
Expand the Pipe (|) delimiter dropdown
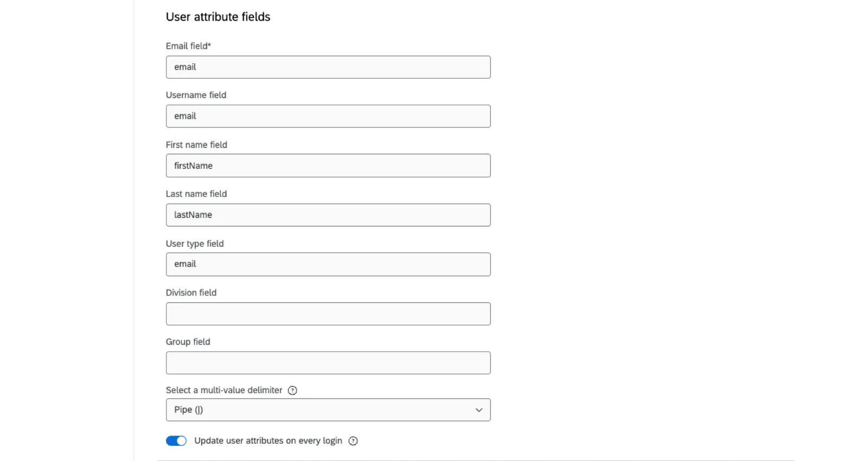[x=328, y=410]
